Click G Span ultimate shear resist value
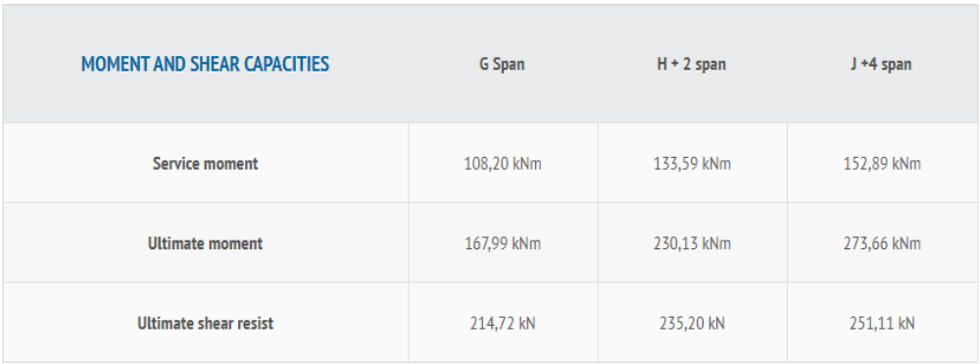 click(503, 324)
